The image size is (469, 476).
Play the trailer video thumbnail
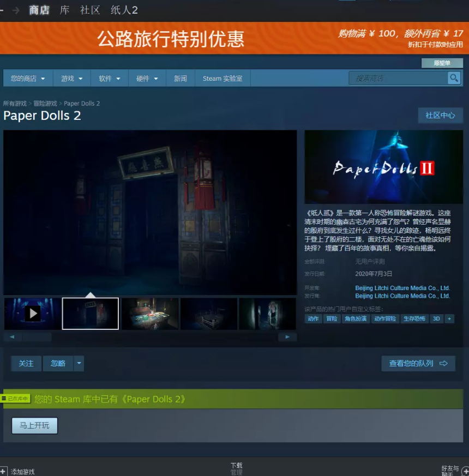(x=33, y=314)
